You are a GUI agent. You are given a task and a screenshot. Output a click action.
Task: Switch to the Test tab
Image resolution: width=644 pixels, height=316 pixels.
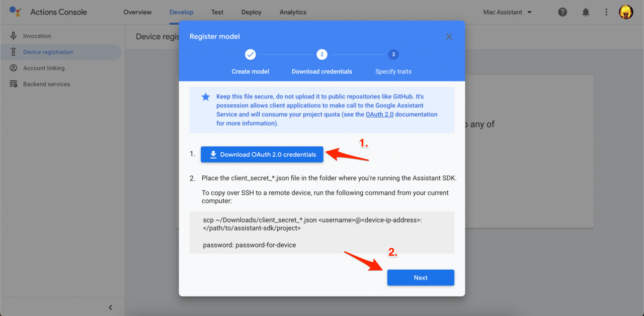click(x=217, y=12)
